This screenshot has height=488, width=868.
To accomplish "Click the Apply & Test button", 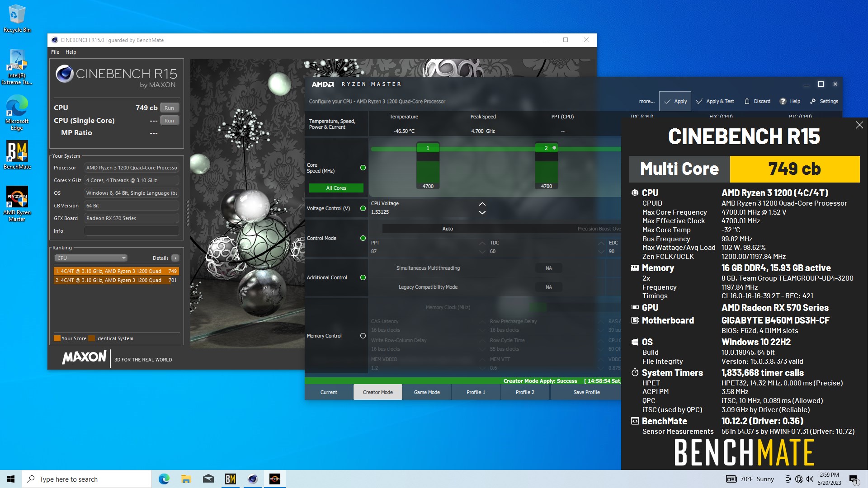I will 715,101.
